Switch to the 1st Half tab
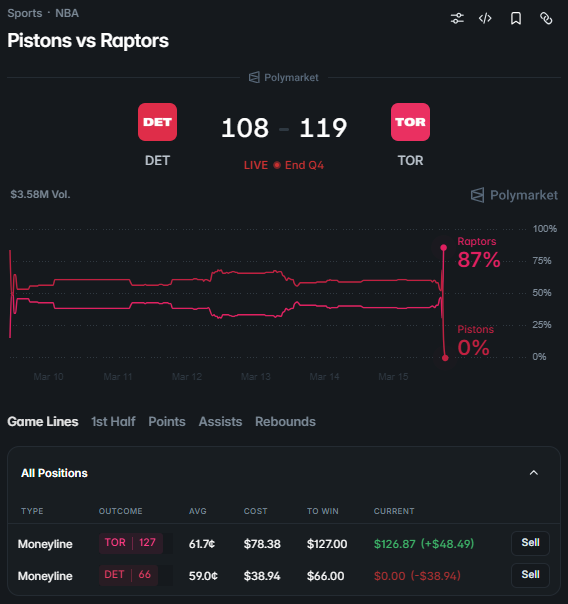 point(113,421)
